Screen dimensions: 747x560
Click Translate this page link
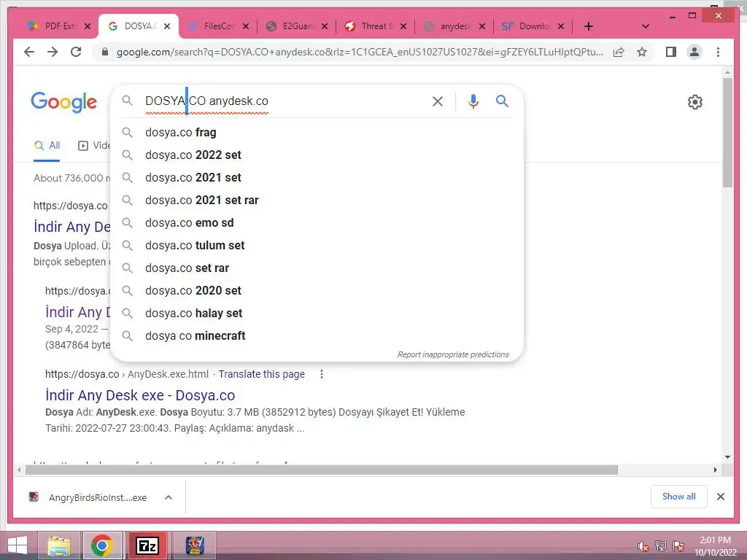[x=262, y=374]
